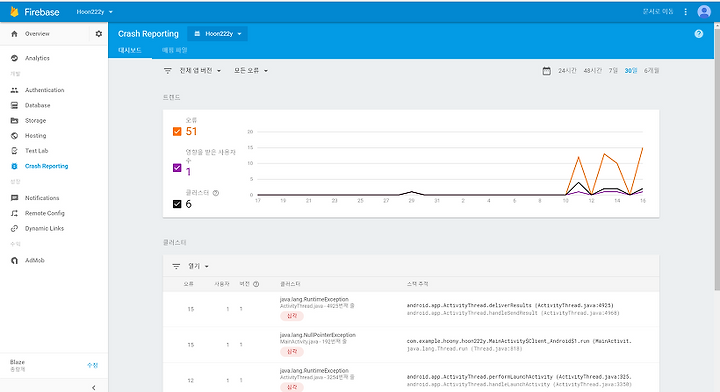The height and width of the screenshot is (392, 720).
Task: Open Remote Config in the sidebar
Action: point(45,213)
